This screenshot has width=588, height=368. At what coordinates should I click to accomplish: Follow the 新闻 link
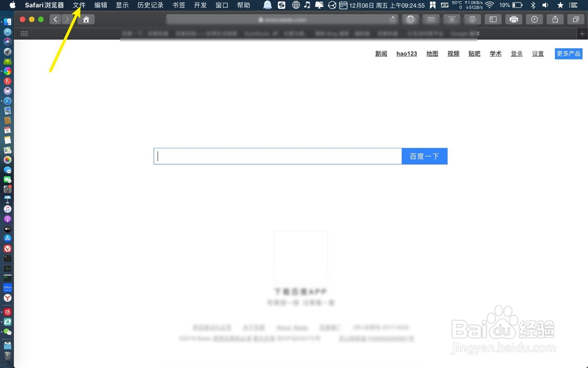tap(381, 54)
